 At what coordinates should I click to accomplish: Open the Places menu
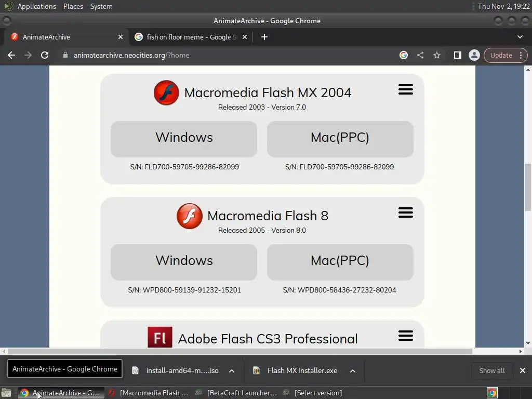(73, 6)
